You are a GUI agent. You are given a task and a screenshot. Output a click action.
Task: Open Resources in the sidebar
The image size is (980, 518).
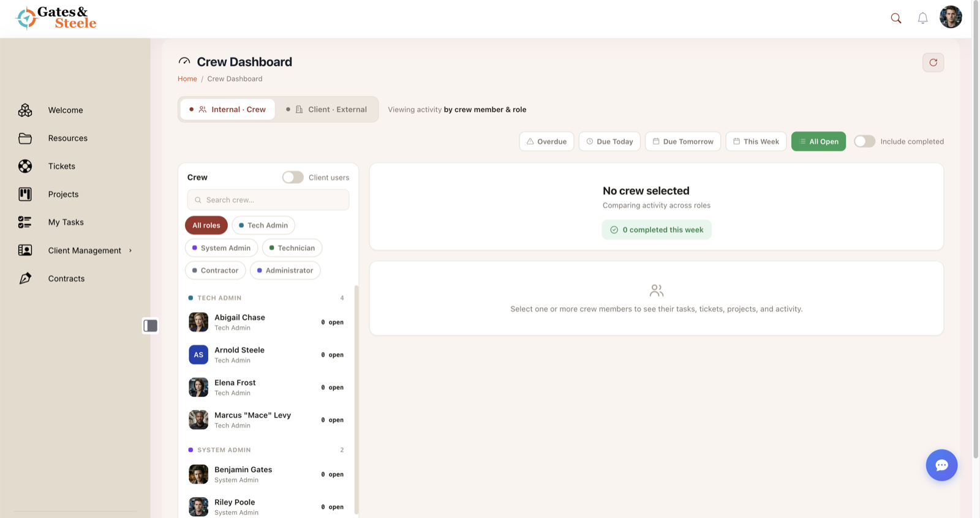tap(68, 138)
